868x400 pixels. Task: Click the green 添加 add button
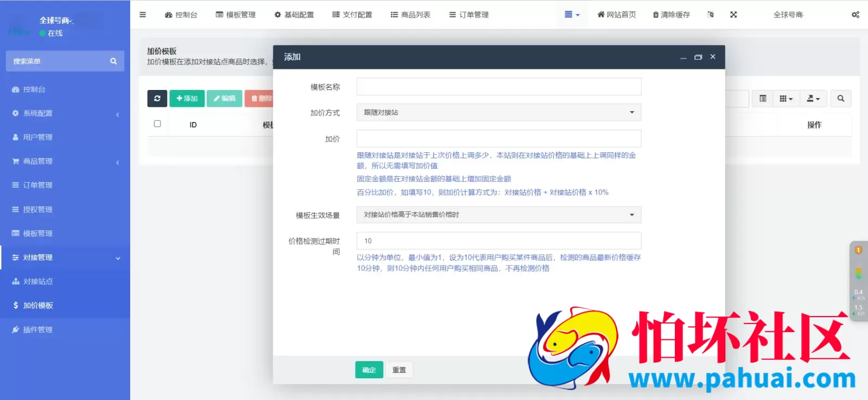coord(187,98)
